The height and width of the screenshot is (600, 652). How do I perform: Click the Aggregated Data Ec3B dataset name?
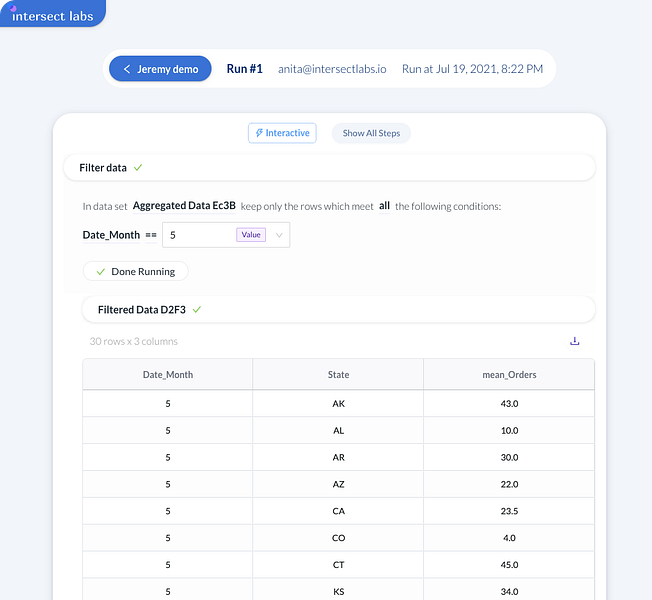coord(184,206)
